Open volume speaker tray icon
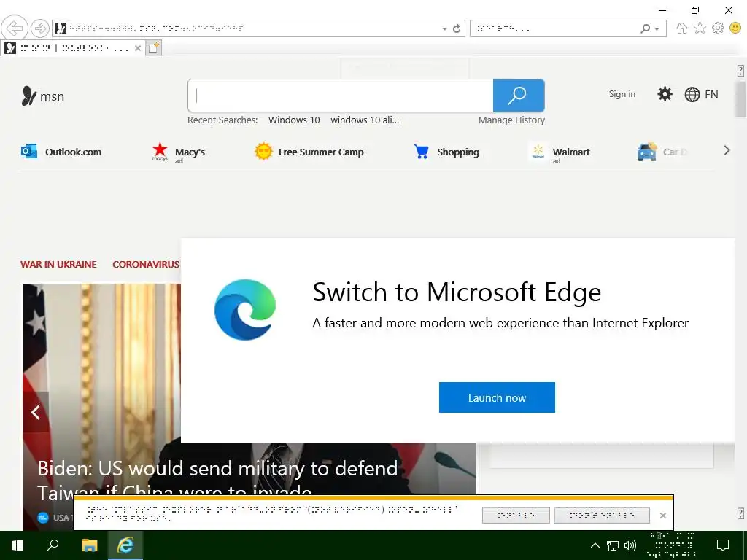Screen dimensions: 747x560 (x=630, y=545)
